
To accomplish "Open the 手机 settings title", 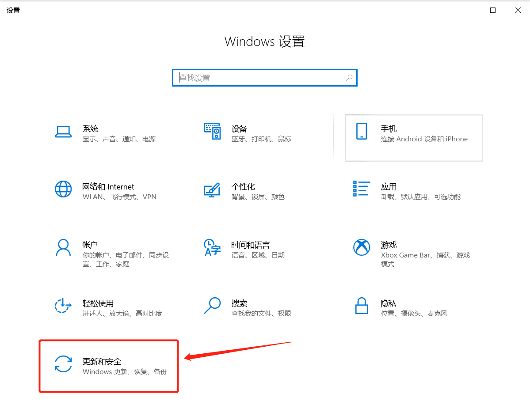I will (x=389, y=129).
